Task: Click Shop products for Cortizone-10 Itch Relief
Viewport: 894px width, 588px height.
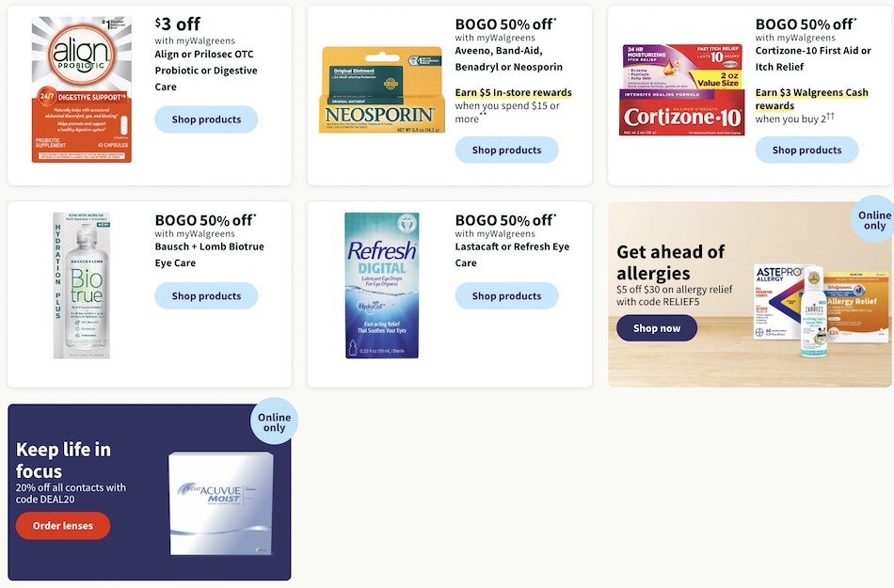Action: [x=806, y=150]
